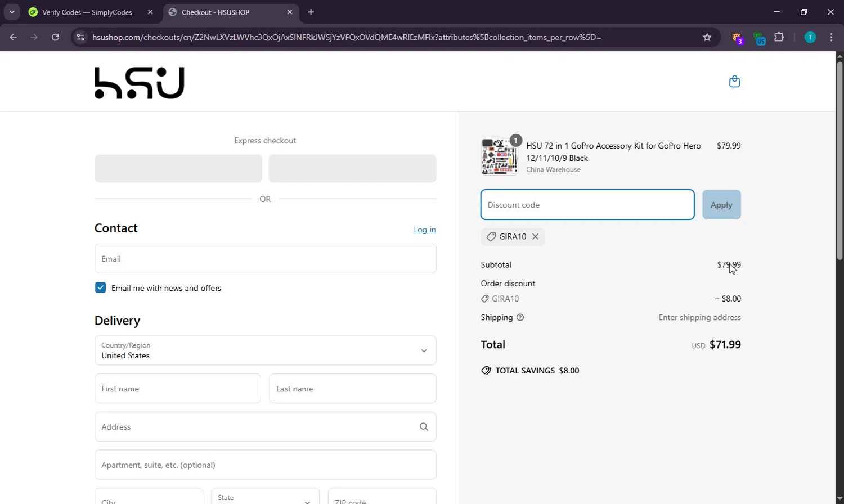
Task: Close the Verify Codes SimplyCodes tab
Action: point(150,12)
